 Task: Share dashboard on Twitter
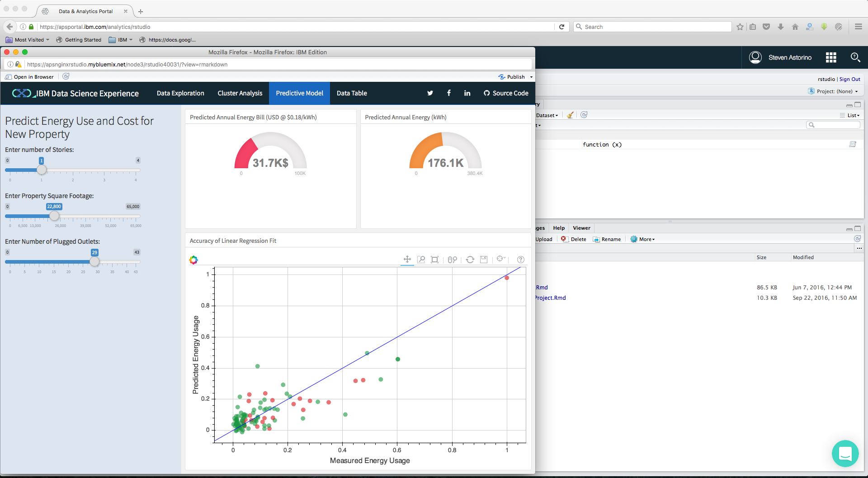click(430, 93)
